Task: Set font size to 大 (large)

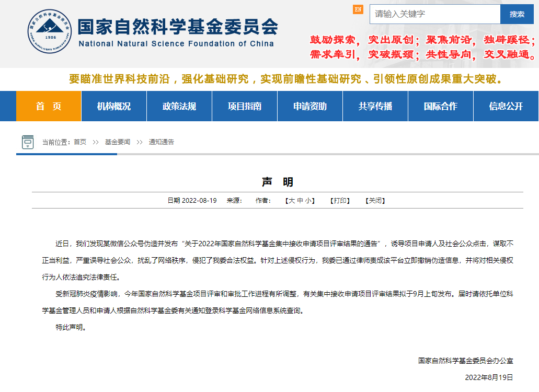Action: 292,201
